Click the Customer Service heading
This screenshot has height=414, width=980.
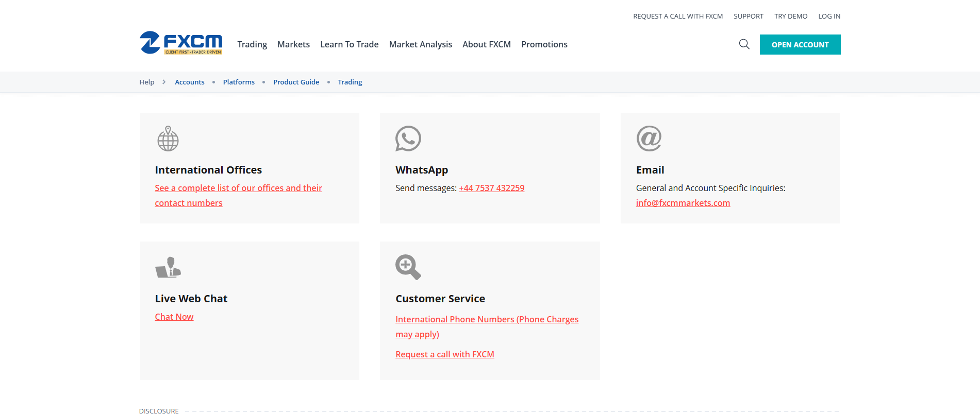[440, 299]
